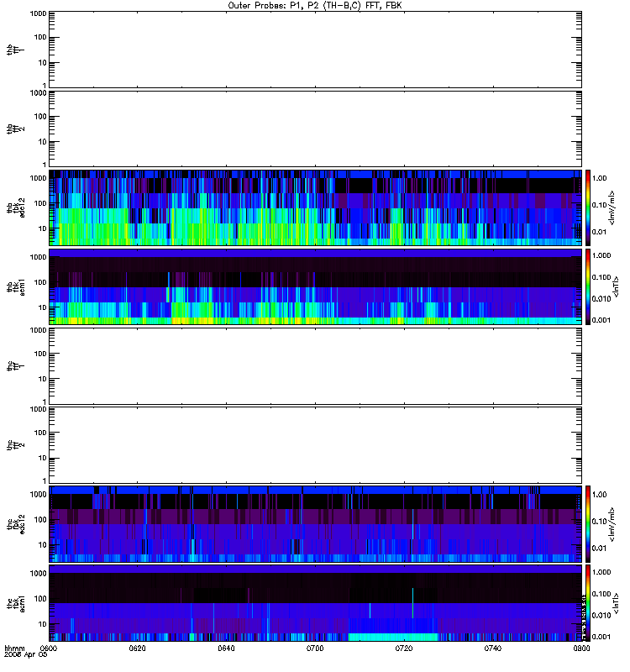Image resolution: width=630 pixels, height=672 pixels.
Task: Click the "0.001" tick on thc scm1 color bar
Action: (x=601, y=637)
